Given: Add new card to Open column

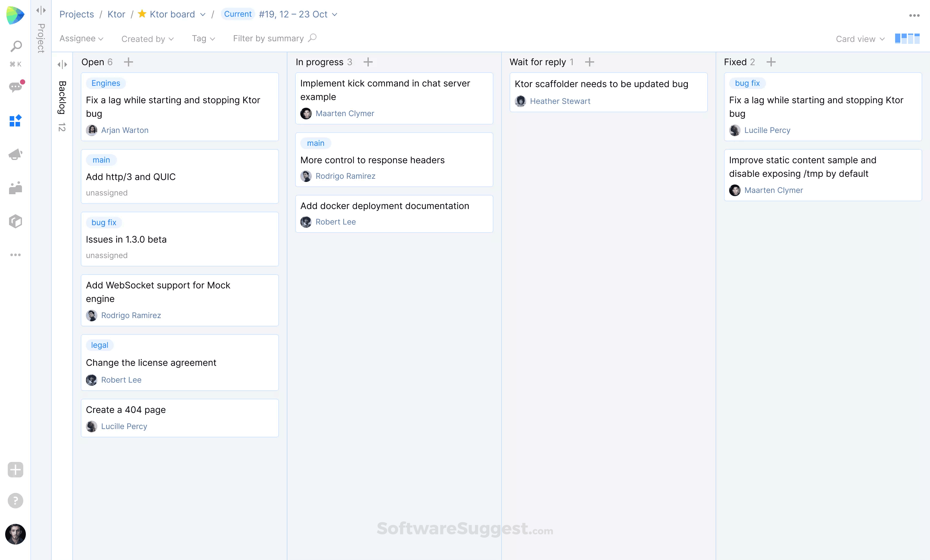Looking at the screenshot, I should pyautogui.click(x=128, y=62).
